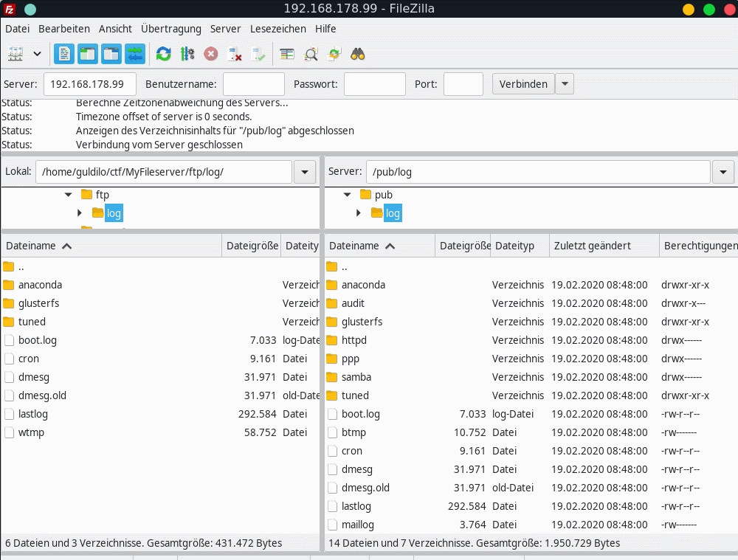Click the Port input field

click(x=463, y=84)
